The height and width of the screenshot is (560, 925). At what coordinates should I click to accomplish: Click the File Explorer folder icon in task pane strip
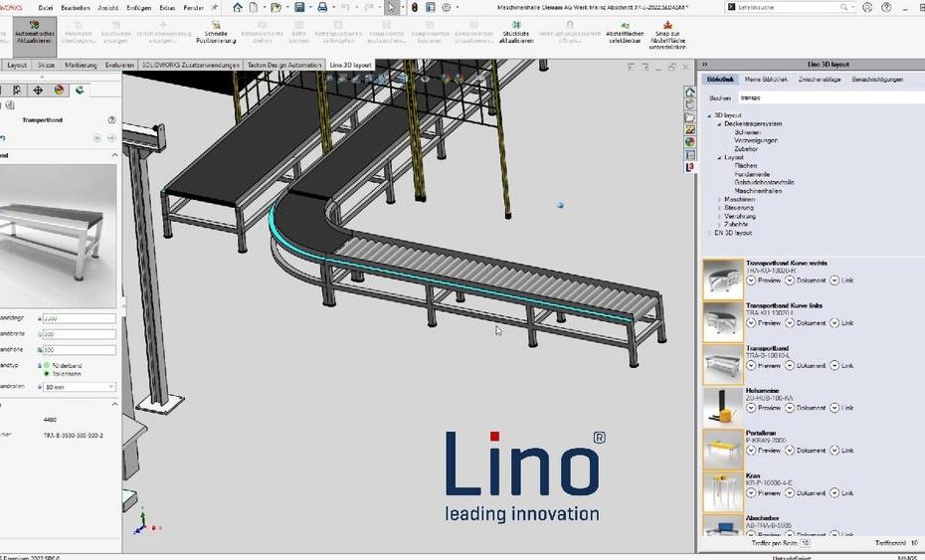coord(689,116)
